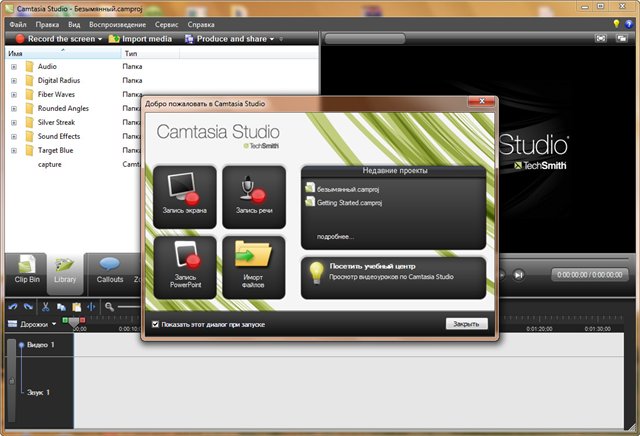Click the Split icon in timeline toolbar
Viewport: 640px width, 436px height.
[x=91, y=307]
